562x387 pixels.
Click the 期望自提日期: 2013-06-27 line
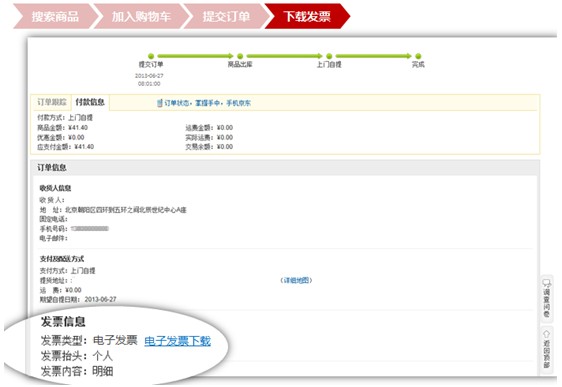78,299
